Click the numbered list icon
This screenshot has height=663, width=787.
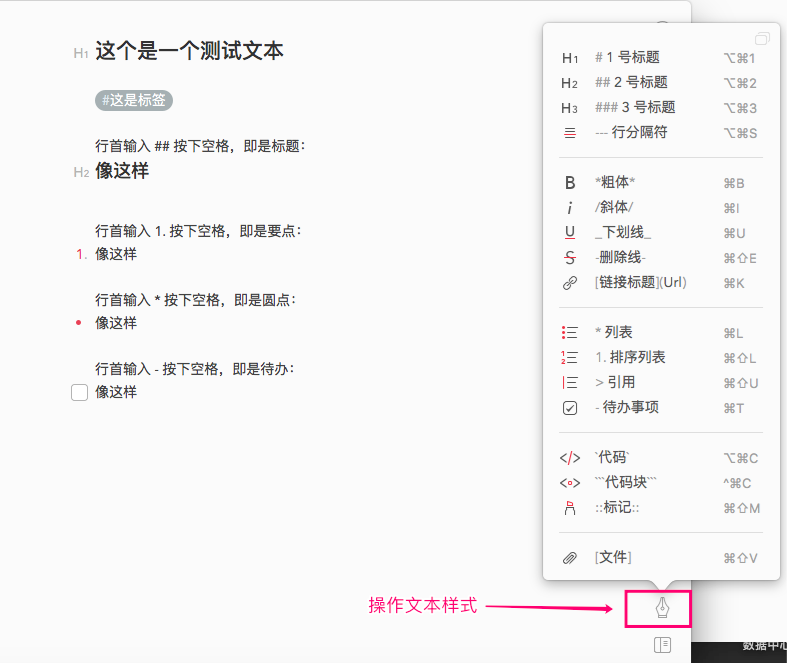pos(570,358)
